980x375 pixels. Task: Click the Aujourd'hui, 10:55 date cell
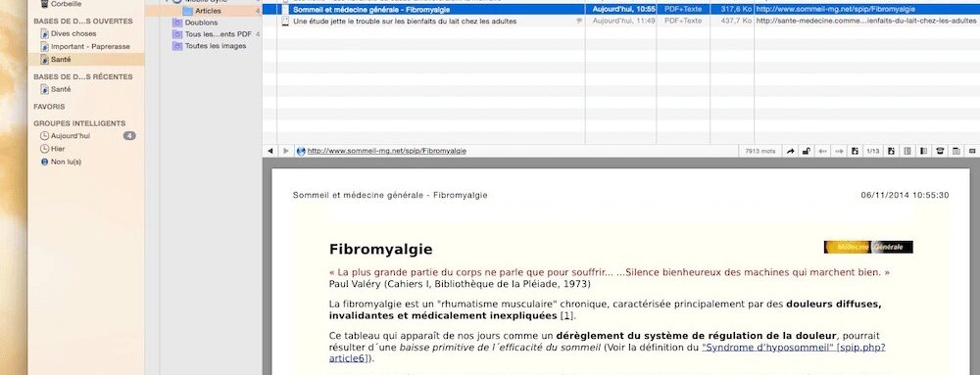point(623,10)
